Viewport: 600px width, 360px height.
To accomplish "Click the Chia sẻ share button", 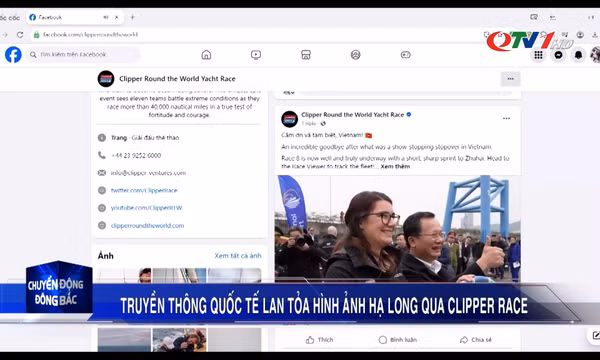I will point(476,340).
